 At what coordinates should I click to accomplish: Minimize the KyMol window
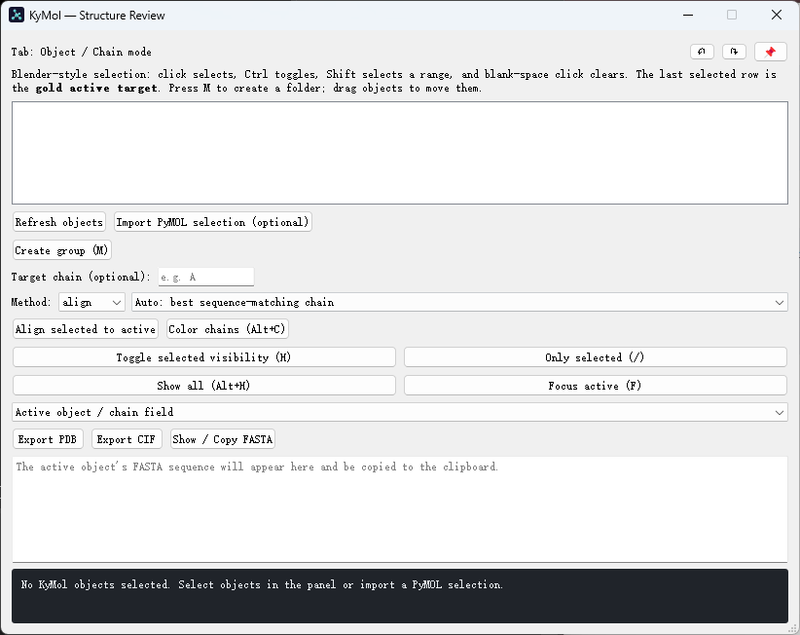pyautogui.click(x=688, y=15)
